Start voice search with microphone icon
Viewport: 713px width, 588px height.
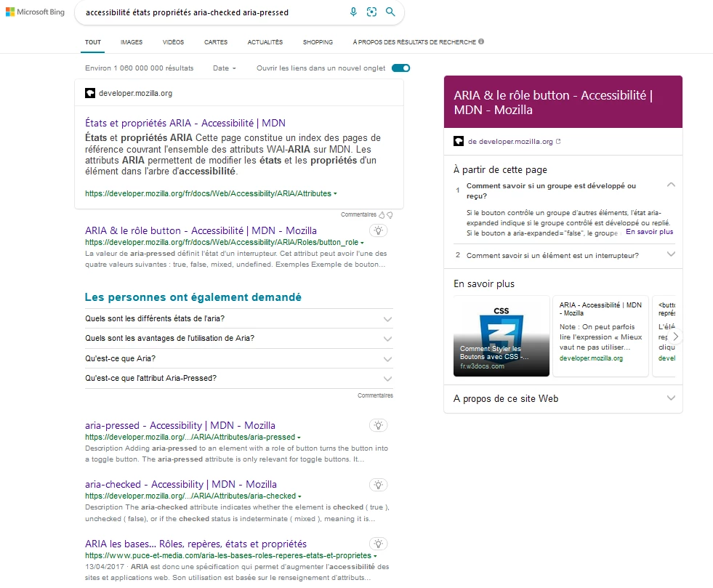click(x=353, y=12)
